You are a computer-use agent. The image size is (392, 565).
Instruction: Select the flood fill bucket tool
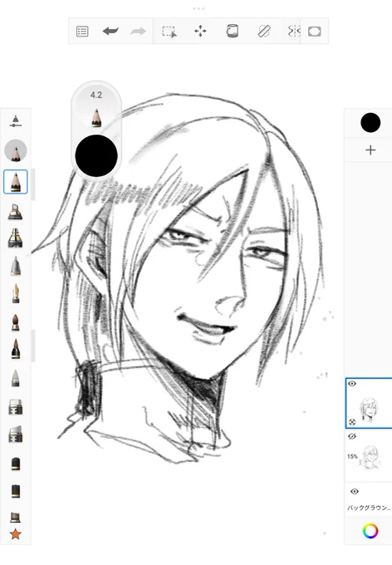[x=232, y=31]
